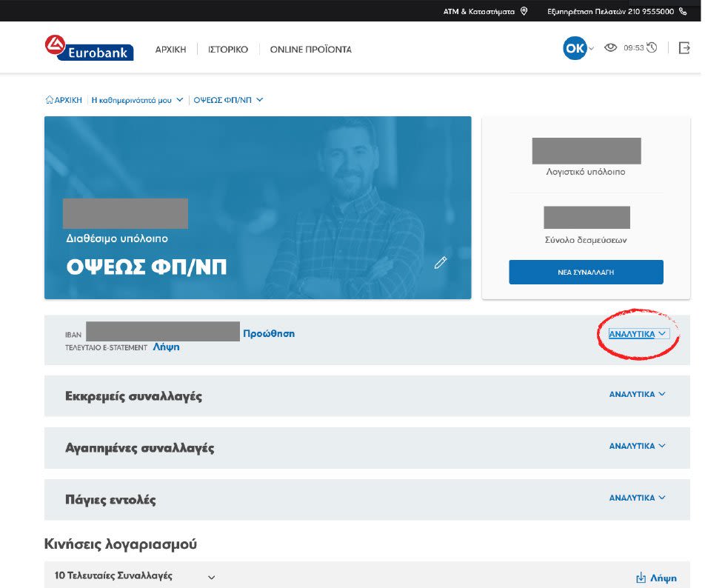Open 10 Τελευταίες Συναλλαγές dropdown
The width and height of the screenshot is (705, 588).
coord(211,577)
